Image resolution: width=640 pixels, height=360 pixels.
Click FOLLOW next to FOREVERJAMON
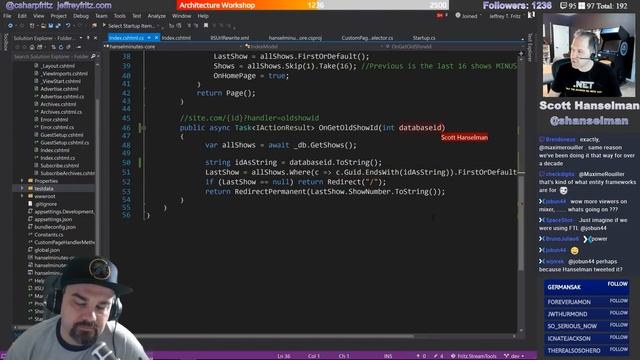click(x=618, y=300)
